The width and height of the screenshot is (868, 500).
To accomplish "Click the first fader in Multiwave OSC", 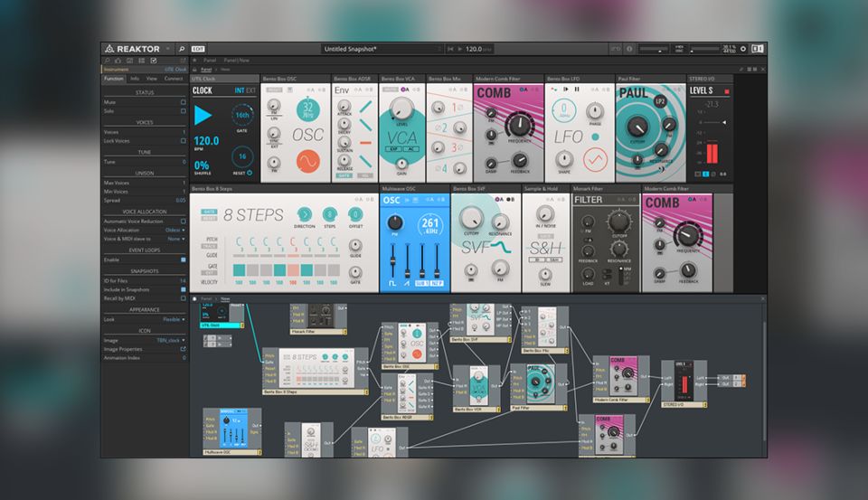I will [392, 259].
